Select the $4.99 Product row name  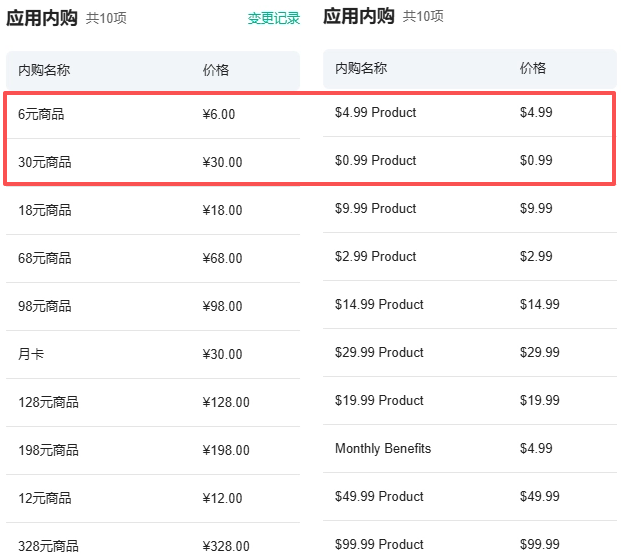[x=375, y=112]
